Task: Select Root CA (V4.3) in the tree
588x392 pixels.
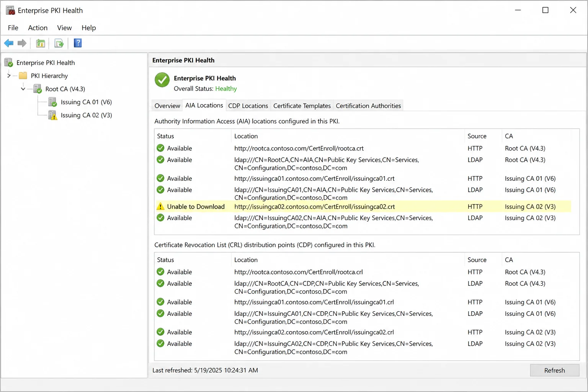Action: 65,89
